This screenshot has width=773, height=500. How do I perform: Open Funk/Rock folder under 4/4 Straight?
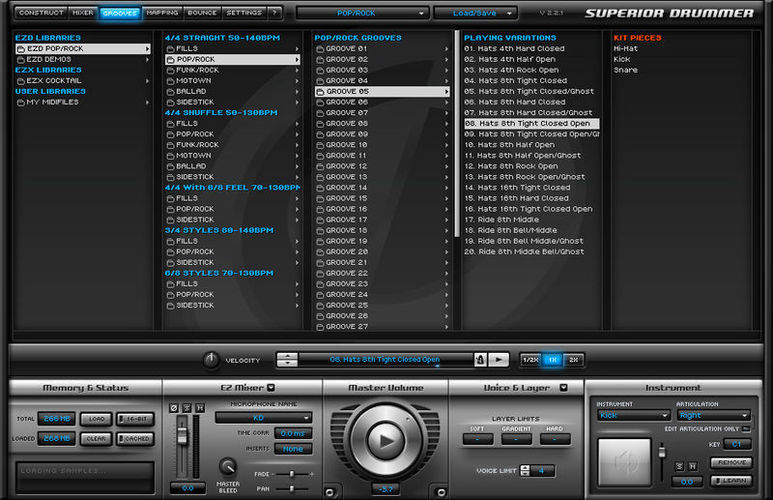[x=233, y=70]
